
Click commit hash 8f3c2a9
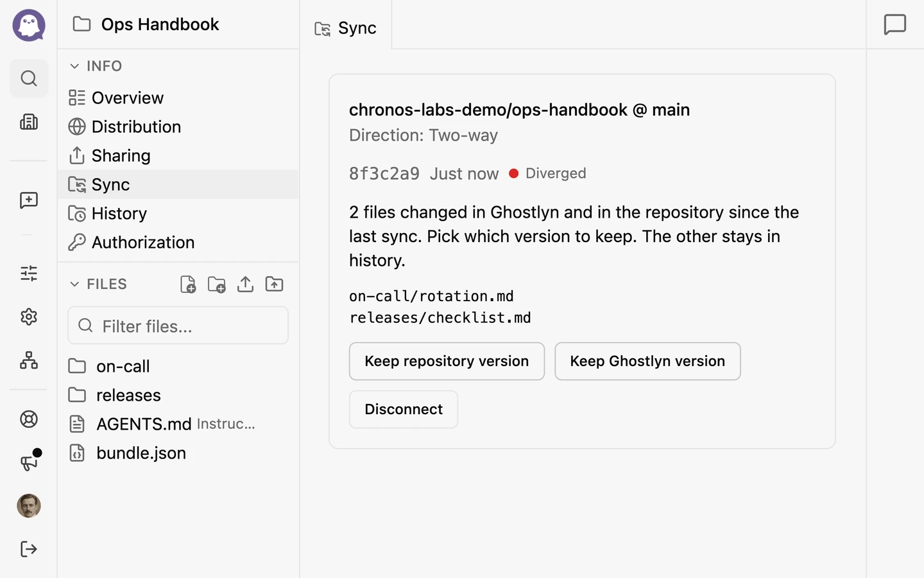tap(384, 173)
